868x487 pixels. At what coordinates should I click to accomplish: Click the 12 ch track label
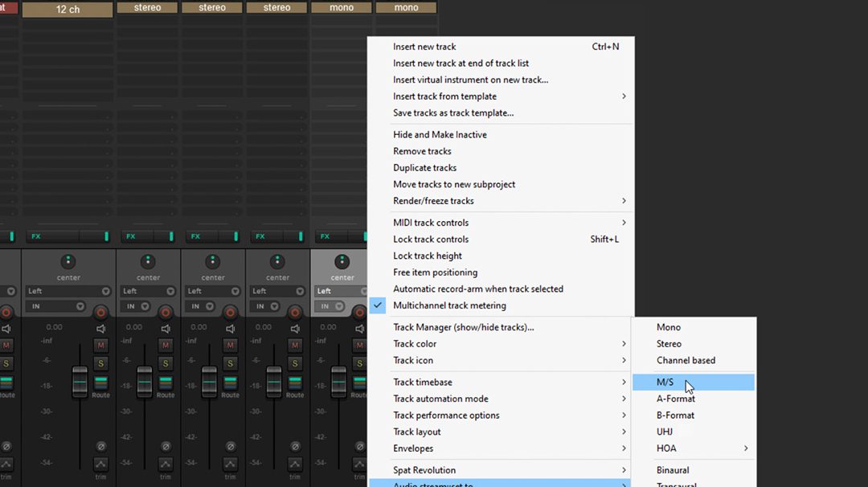click(67, 9)
